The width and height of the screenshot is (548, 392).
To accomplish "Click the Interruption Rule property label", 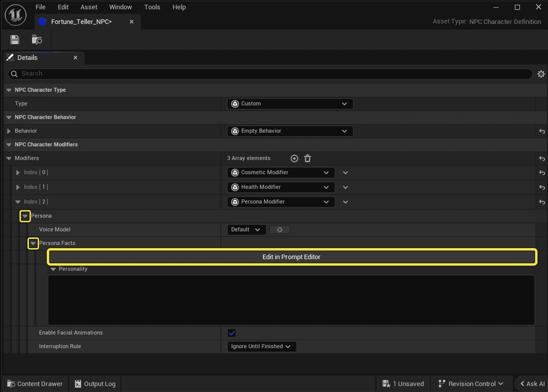I will 60,347.
